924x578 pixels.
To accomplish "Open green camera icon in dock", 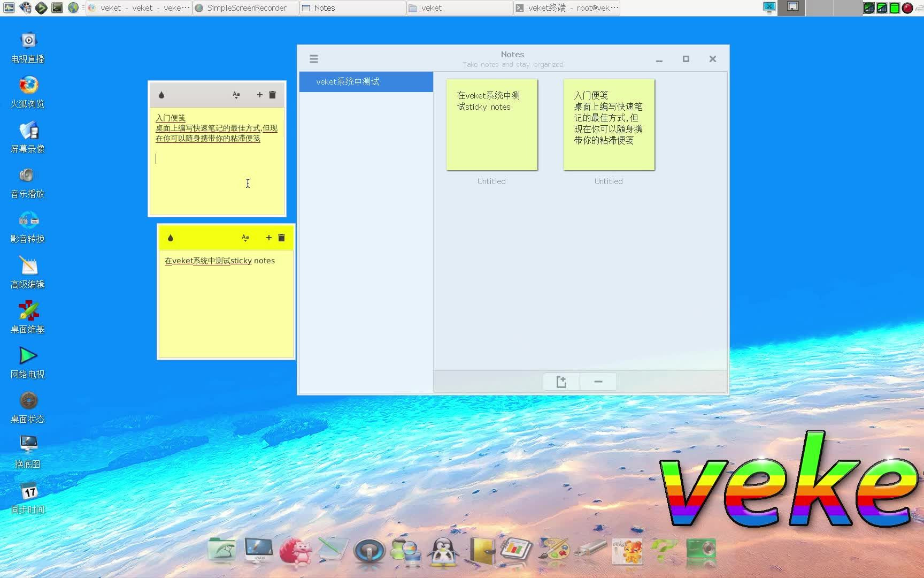I will coord(701,551).
